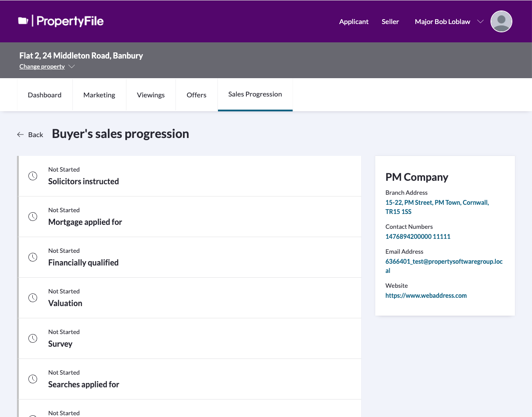Screen dimensions: 532x417
Task: Click the Buyer's sales progression heading
Action: click(121, 134)
